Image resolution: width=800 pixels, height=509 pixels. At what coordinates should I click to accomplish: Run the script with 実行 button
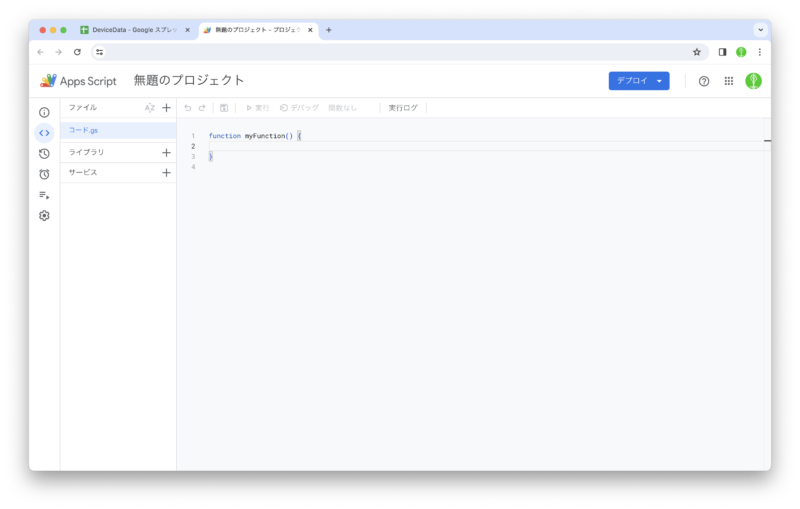pos(258,108)
